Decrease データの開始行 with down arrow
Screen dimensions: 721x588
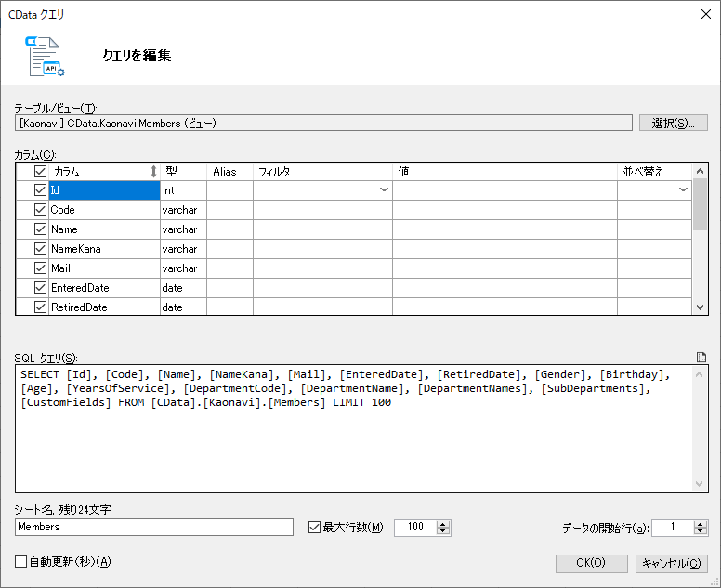(x=701, y=531)
